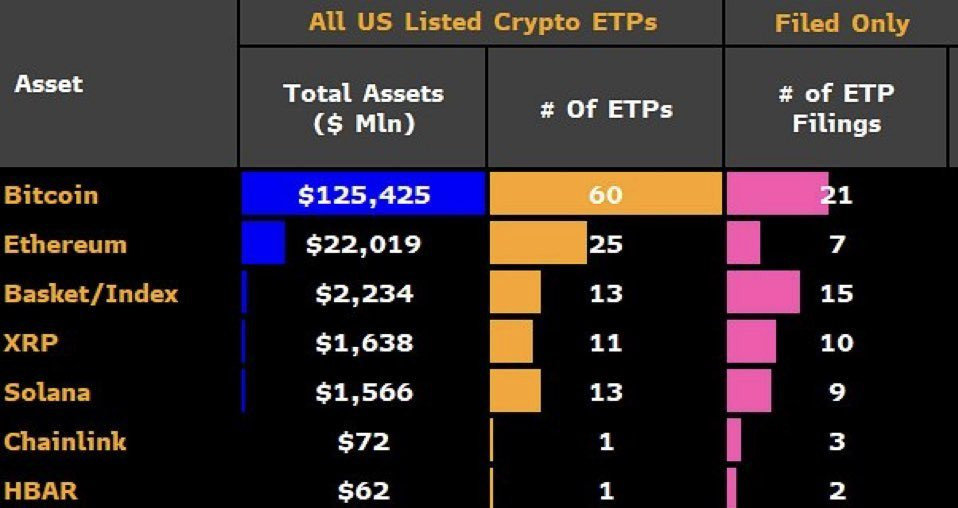Click Bitcoin's orange bar showing 60 ETPs
Screen dimensions: 958x508
click(605, 194)
